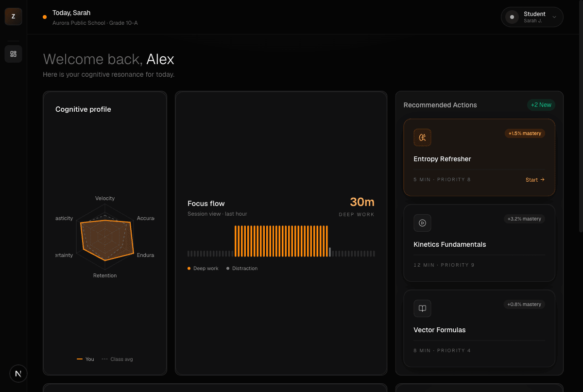Open the Kinetics Fundamentals card title
This screenshot has width=583, height=392.
(449, 244)
